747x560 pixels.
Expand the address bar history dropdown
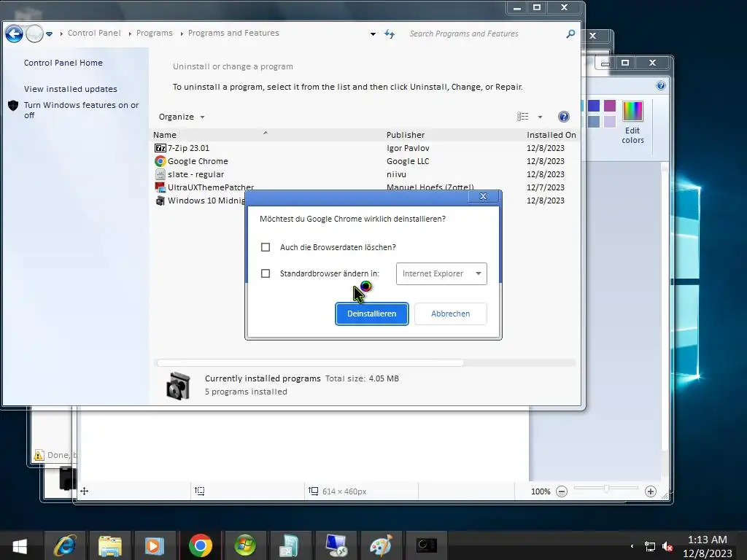(x=373, y=34)
